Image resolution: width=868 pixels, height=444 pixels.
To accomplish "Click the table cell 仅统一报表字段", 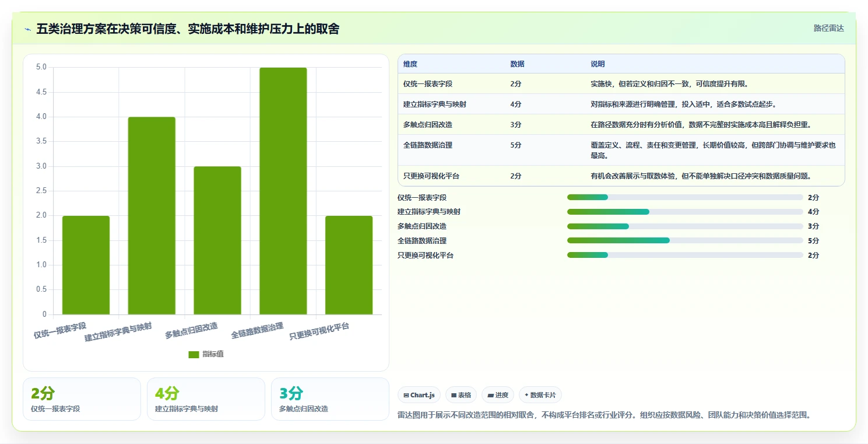I will tap(427, 84).
